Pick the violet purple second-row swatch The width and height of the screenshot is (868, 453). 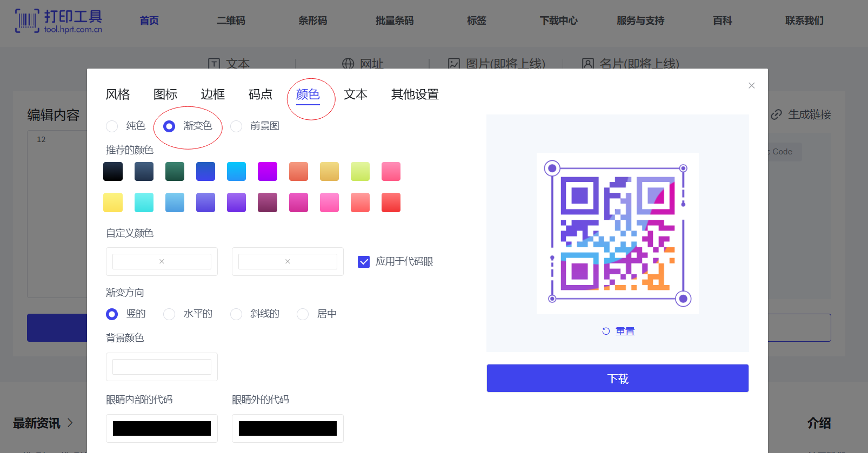[x=236, y=202]
